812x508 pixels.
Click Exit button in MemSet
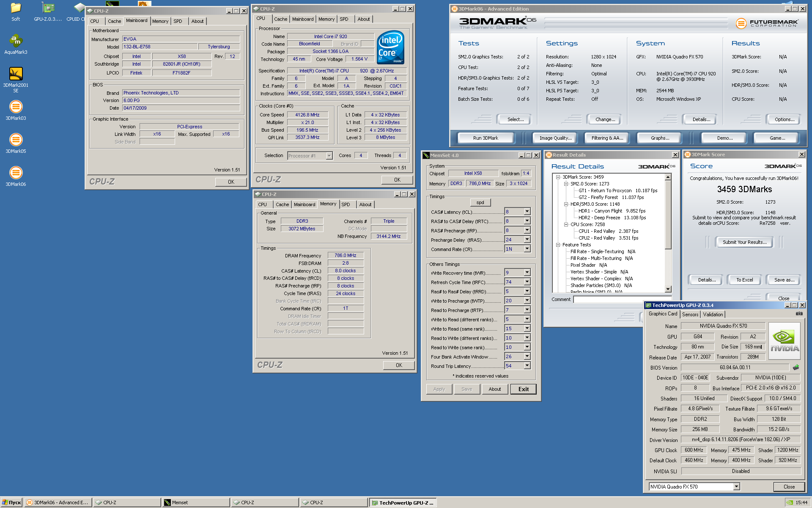pyautogui.click(x=524, y=389)
